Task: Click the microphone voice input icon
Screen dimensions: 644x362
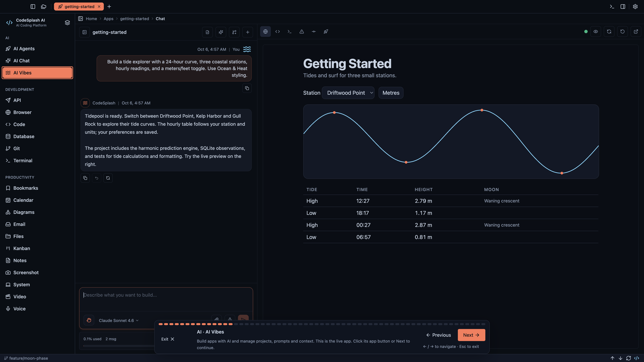Action: (230, 319)
